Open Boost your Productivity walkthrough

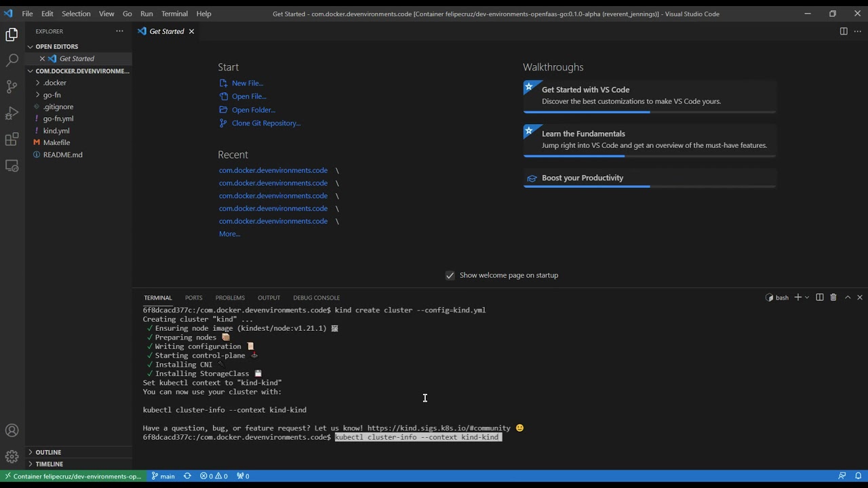point(650,178)
